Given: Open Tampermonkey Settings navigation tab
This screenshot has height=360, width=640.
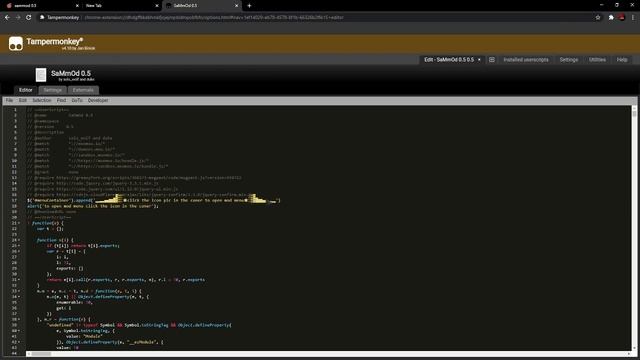Looking at the screenshot, I should pyautogui.click(x=569, y=60).
